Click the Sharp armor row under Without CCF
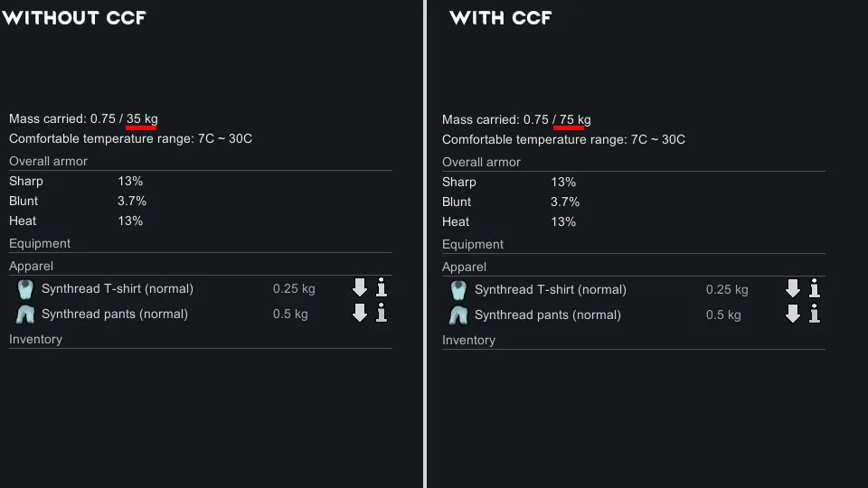This screenshot has height=488, width=868. click(x=77, y=182)
